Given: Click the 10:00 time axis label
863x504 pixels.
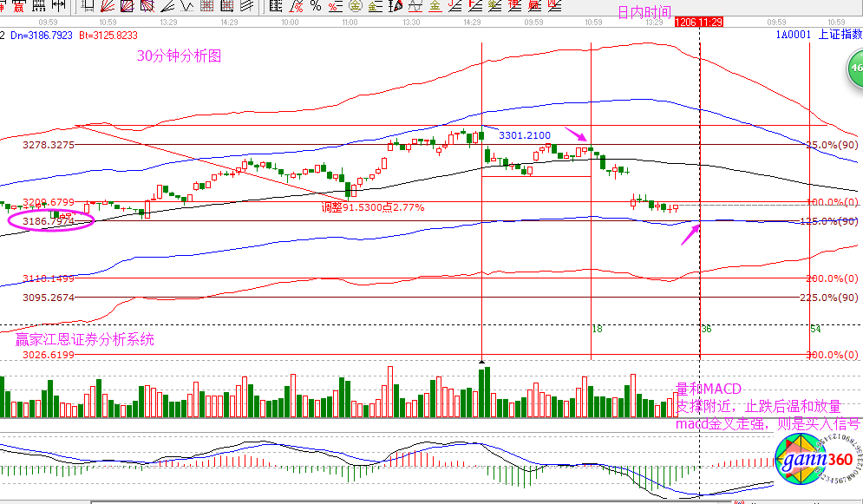Looking at the screenshot, I should (290, 23).
